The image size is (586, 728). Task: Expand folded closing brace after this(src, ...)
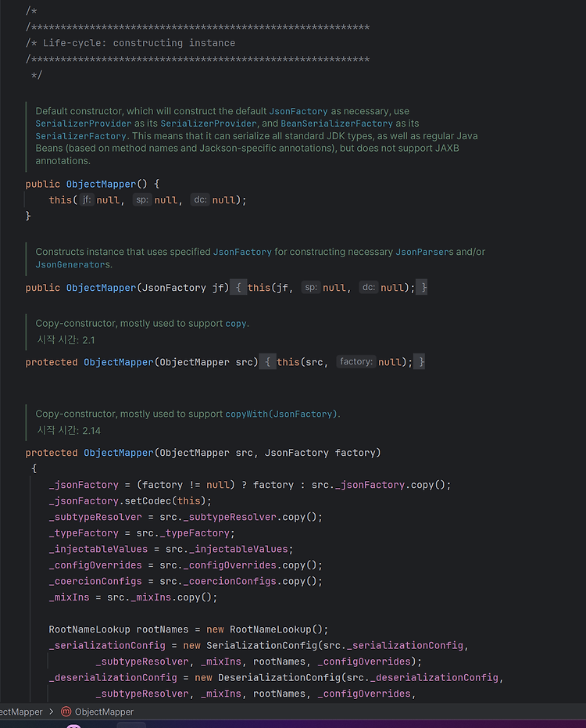[x=419, y=362]
